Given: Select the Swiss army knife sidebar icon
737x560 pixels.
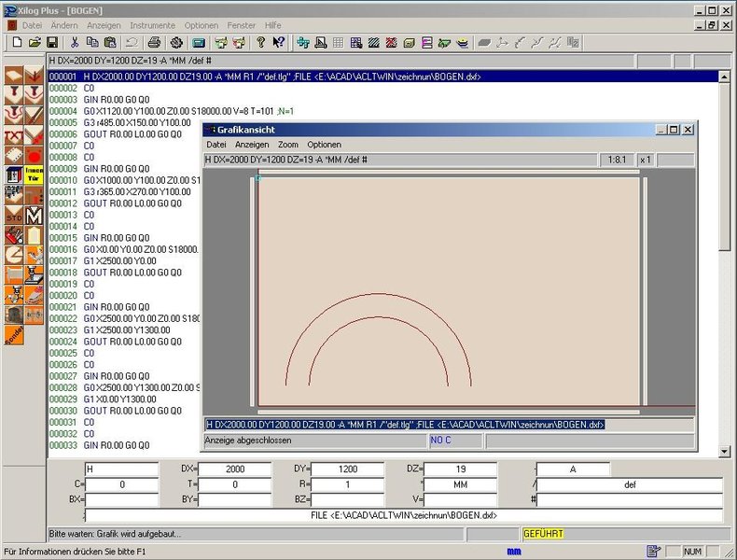Looking at the screenshot, I should (x=14, y=235).
